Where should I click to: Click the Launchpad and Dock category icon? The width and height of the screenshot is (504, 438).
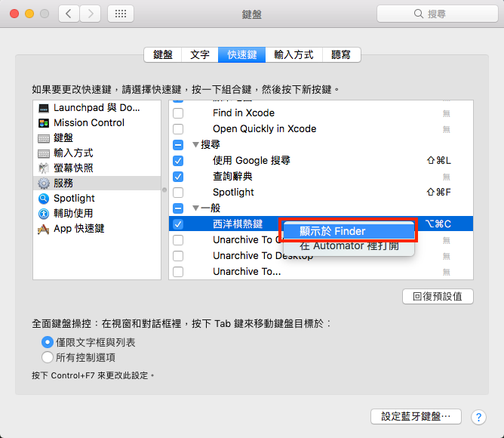[x=44, y=108]
